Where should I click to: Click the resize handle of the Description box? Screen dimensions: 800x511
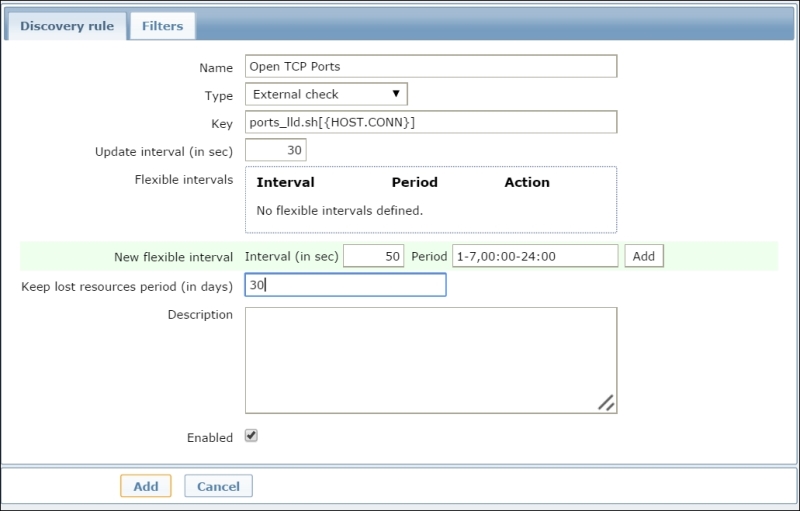[x=606, y=402]
